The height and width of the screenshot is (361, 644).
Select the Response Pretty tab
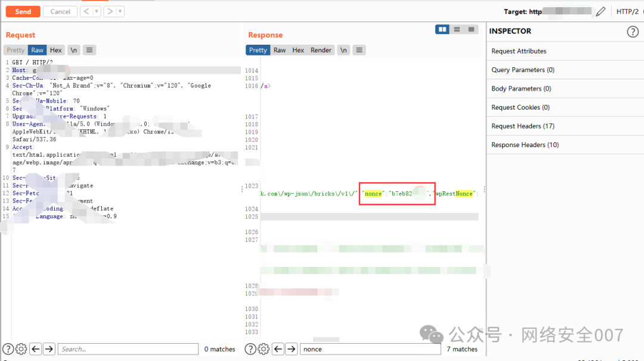pyautogui.click(x=258, y=50)
